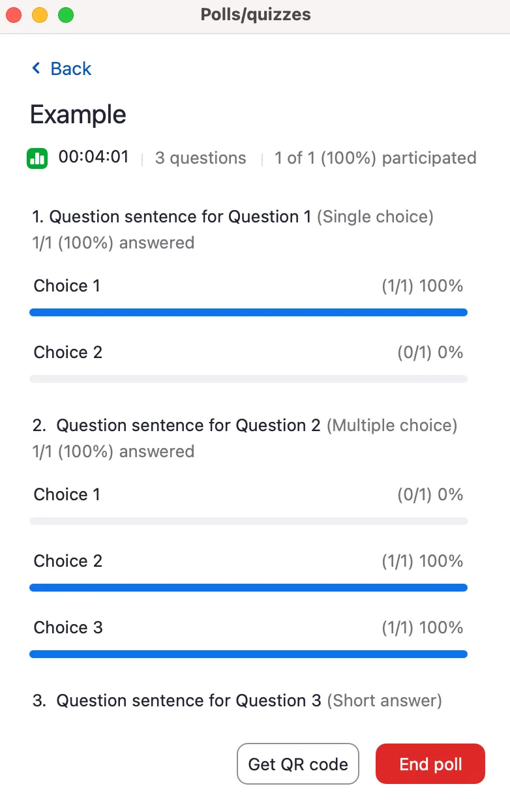The image size is (510, 812).
Task: Click the End poll button
Action: pyautogui.click(x=430, y=764)
